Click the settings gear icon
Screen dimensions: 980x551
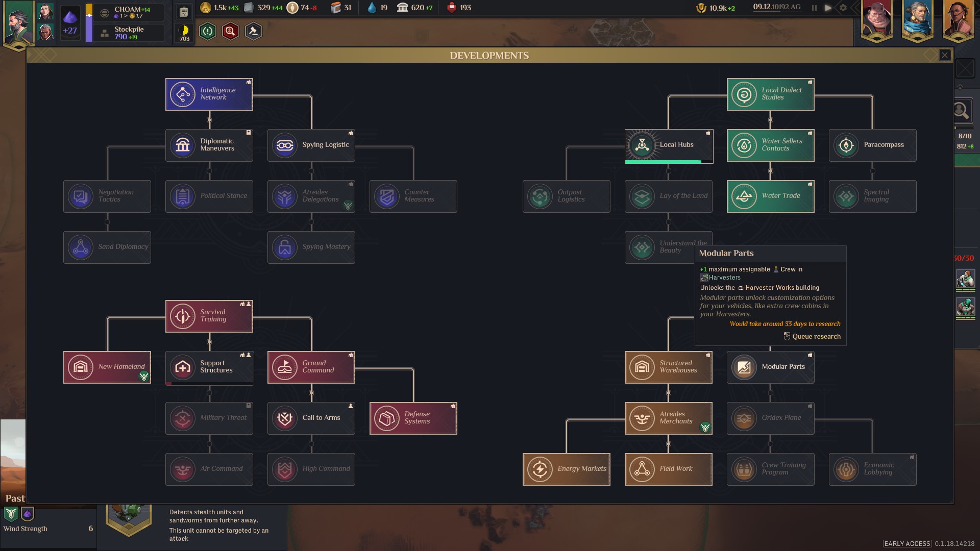[x=843, y=8]
